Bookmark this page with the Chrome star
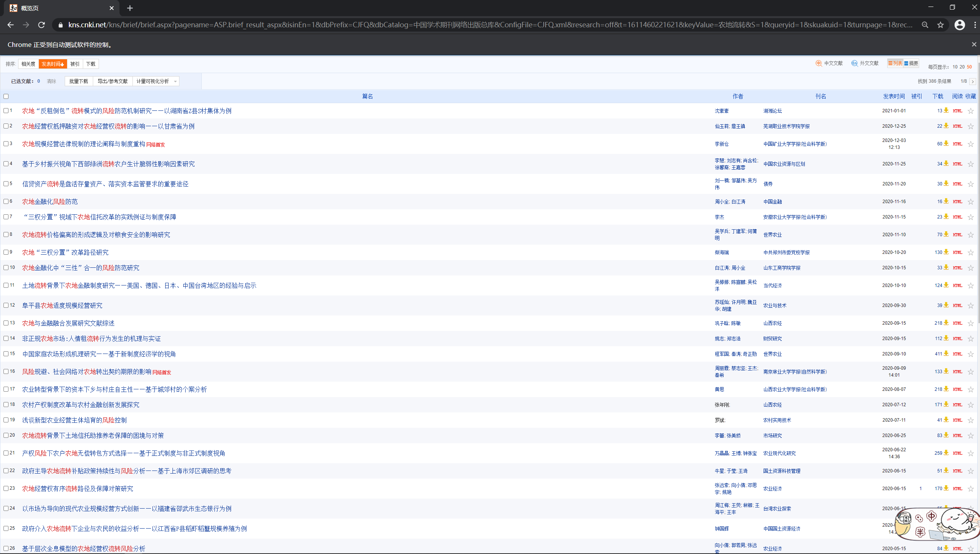Screen dimensions: 980x554 click(940, 25)
